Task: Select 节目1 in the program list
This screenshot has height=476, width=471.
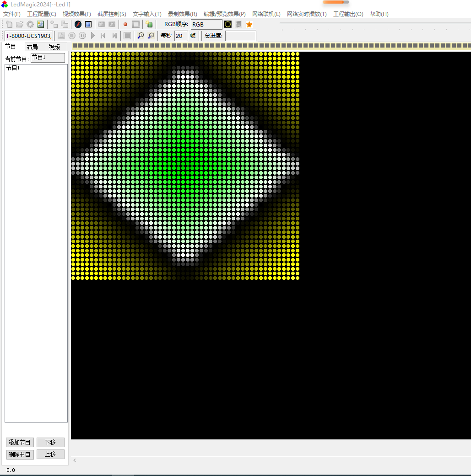Action: (x=13, y=68)
